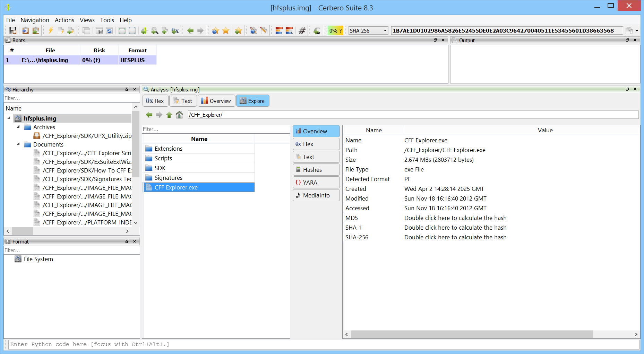Viewport: 644px width, 354px height.
Task: Float the Output panel
Action: coord(627,40)
